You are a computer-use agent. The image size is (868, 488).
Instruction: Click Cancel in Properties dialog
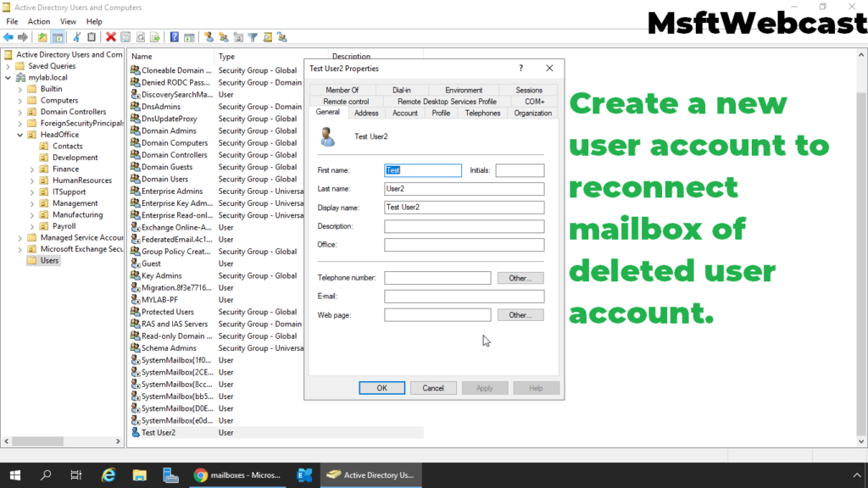click(433, 388)
